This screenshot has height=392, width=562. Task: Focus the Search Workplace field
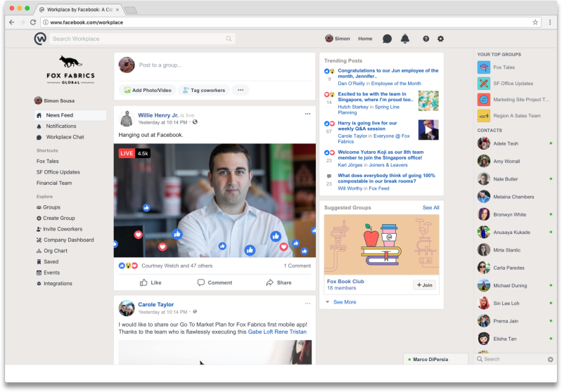[142, 39]
